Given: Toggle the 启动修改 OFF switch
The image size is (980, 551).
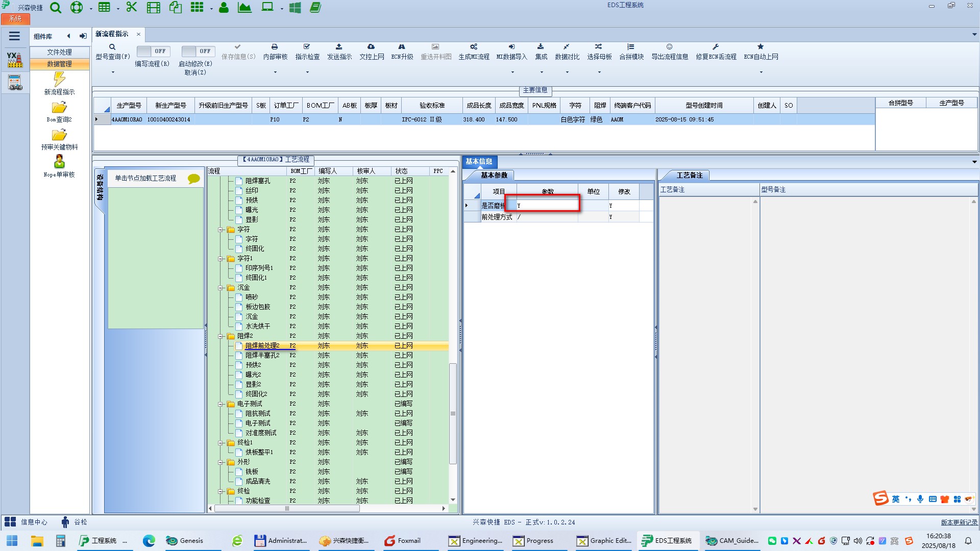Looking at the screenshot, I should coord(198,52).
